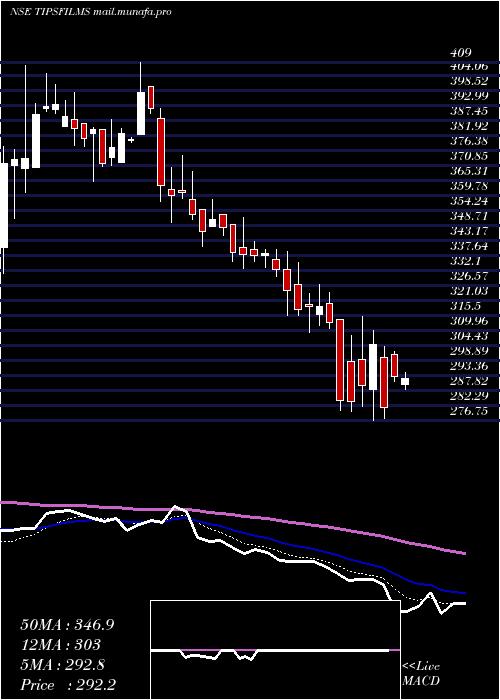Click the NSE TIPSFILMS chart title
The image size is (500, 700).
click(90, 12)
